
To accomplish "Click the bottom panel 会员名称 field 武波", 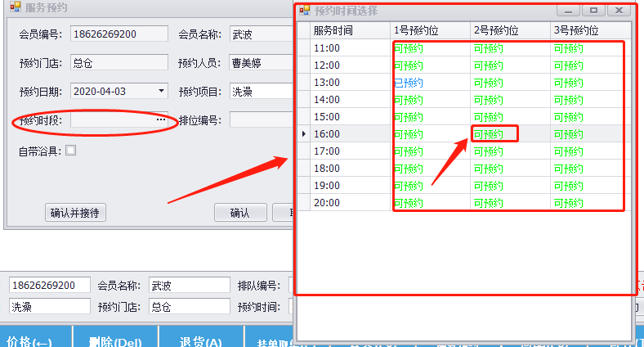I will click(x=190, y=285).
